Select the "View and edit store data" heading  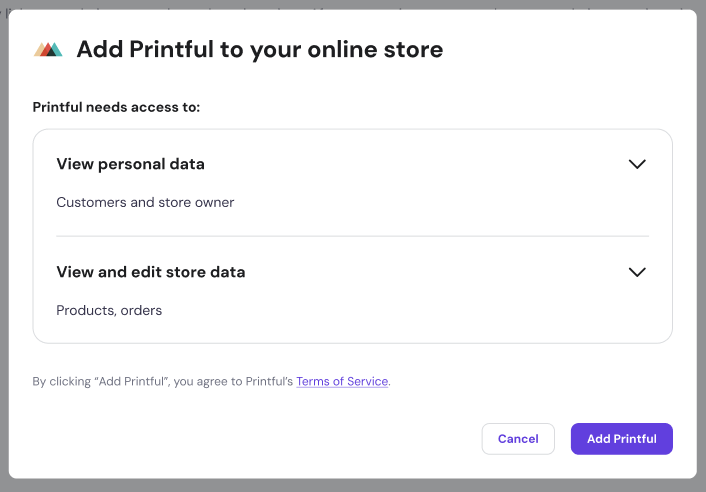(150, 272)
